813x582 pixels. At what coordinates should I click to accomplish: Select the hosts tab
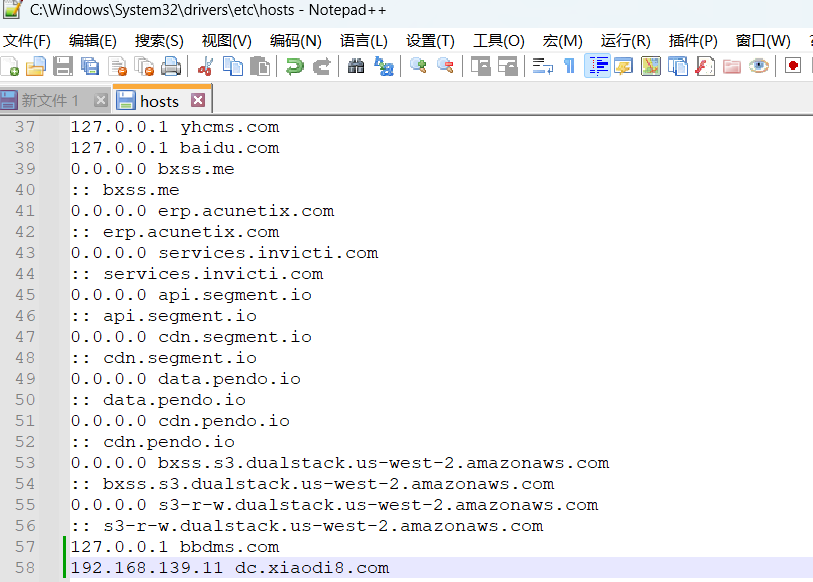pyautogui.click(x=159, y=101)
